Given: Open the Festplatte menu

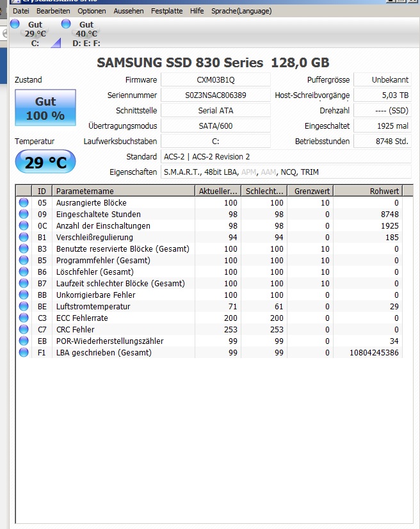Looking at the screenshot, I should 166,11.
